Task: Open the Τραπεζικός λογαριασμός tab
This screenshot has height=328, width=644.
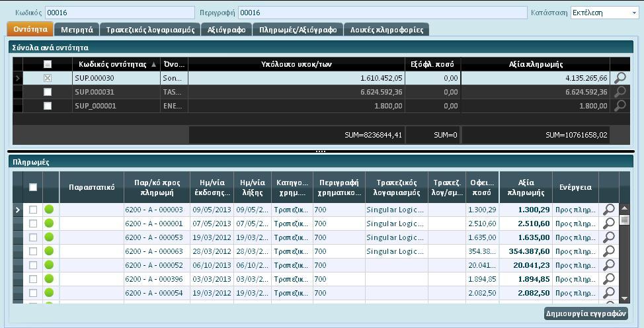Action: 150,29
